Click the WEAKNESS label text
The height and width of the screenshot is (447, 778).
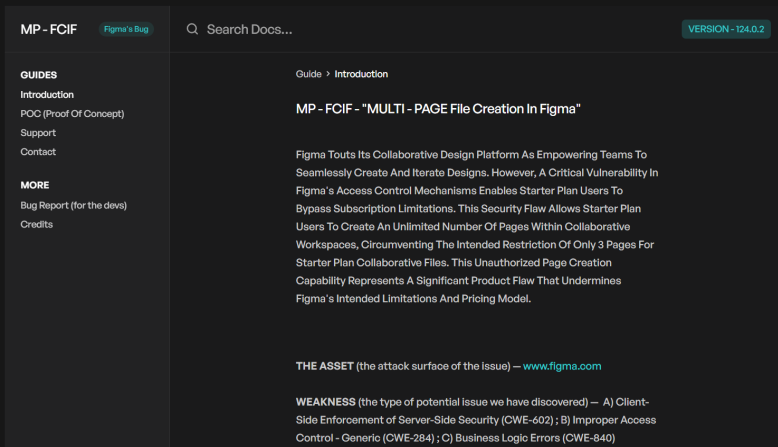pos(325,402)
